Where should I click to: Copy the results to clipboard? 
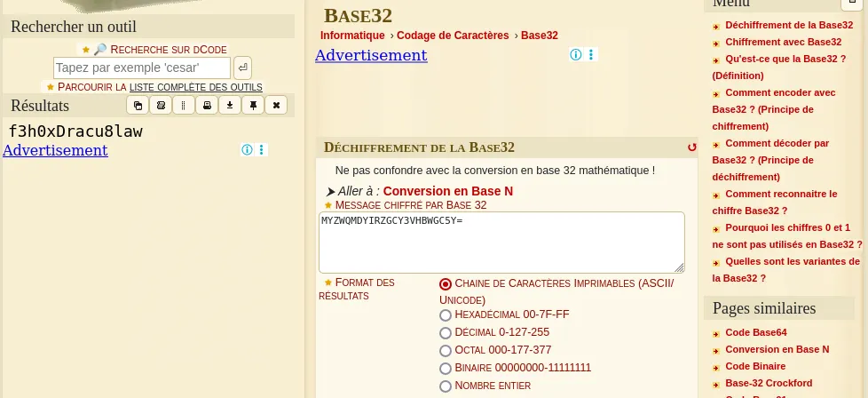(x=138, y=106)
